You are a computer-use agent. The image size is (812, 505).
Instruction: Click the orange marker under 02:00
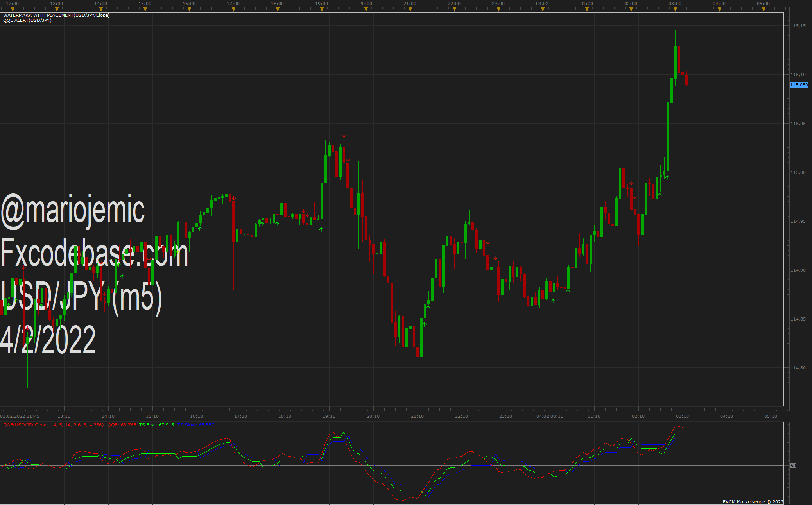[631, 9]
